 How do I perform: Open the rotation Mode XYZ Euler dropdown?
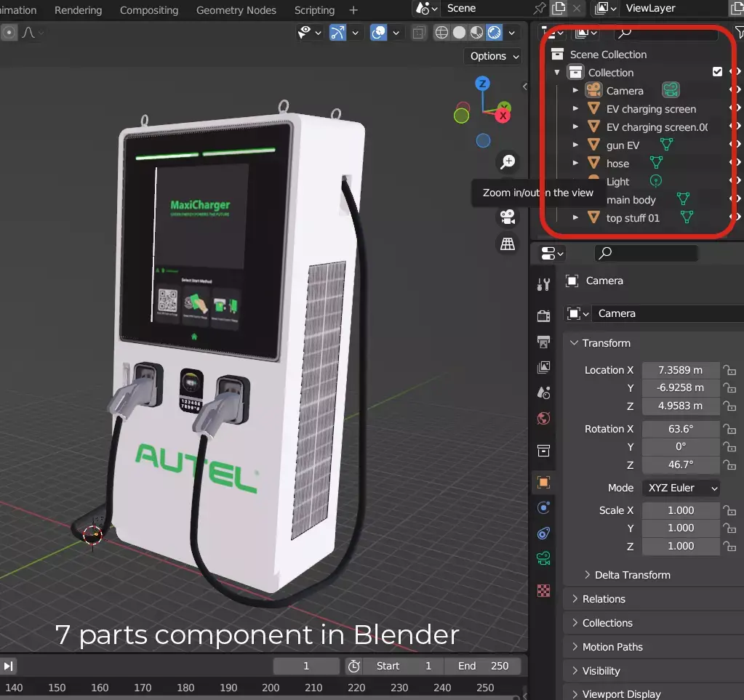coord(681,488)
